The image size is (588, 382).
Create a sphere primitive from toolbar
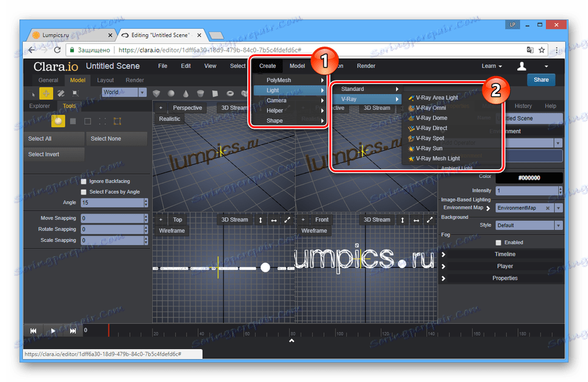pos(171,93)
